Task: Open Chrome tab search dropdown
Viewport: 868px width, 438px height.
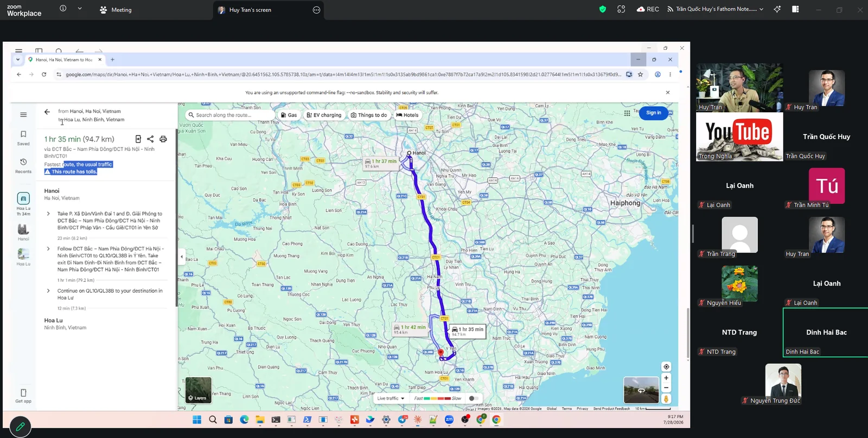Action: tap(18, 60)
